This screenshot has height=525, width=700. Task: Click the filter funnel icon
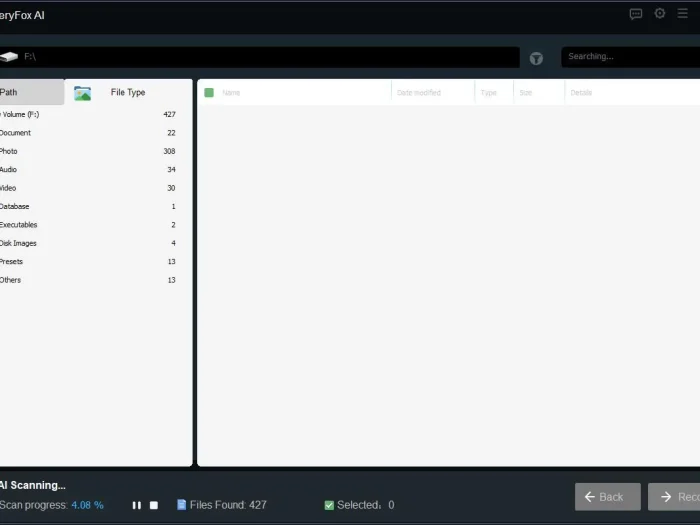536,58
